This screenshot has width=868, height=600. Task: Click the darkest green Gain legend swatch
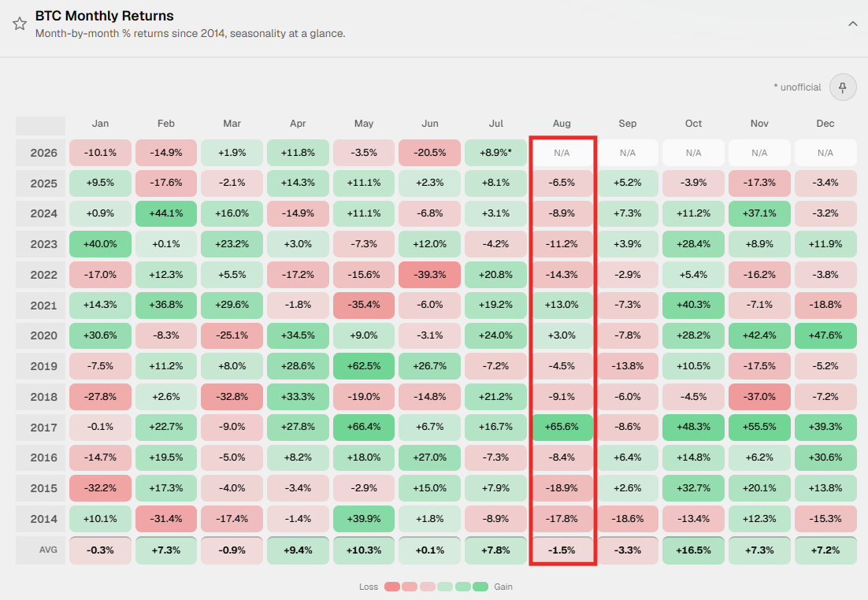pyautogui.click(x=480, y=587)
